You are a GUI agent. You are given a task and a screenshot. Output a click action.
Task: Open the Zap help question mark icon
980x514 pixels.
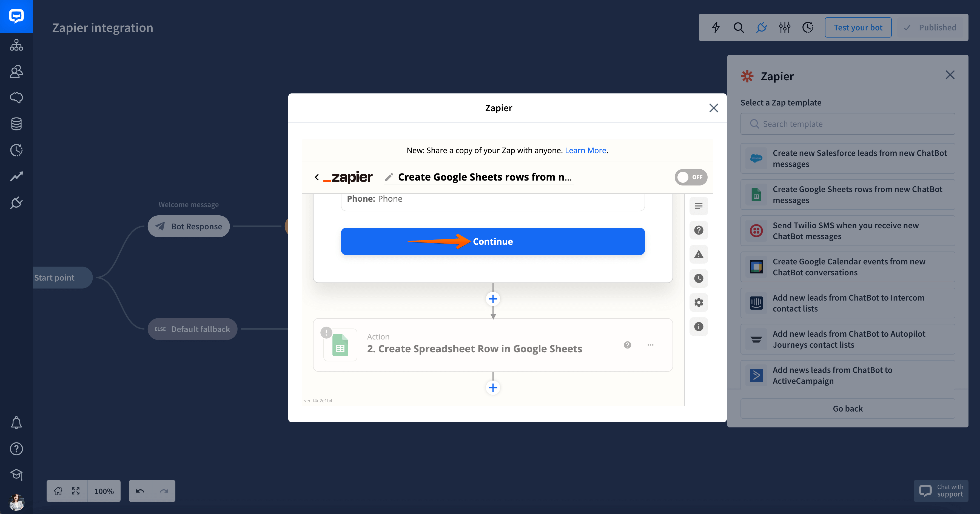[x=699, y=230]
